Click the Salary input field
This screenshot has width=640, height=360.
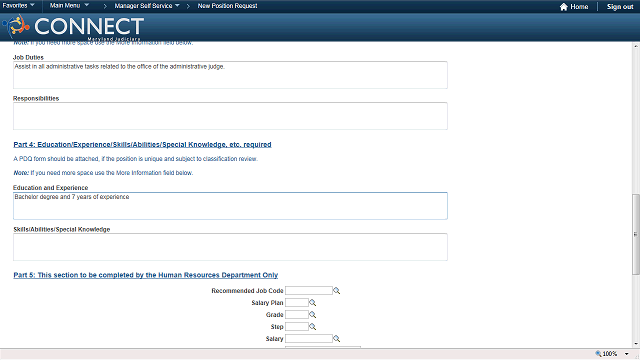tap(309, 338)
